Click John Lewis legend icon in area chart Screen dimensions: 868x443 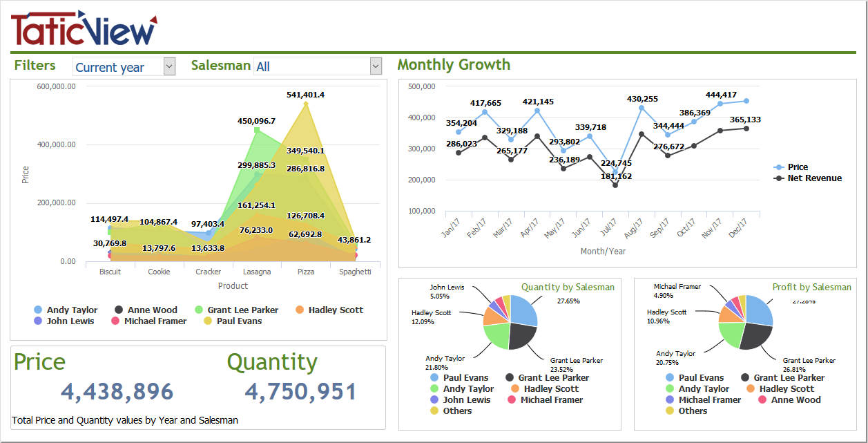click(x=38, y=321)
